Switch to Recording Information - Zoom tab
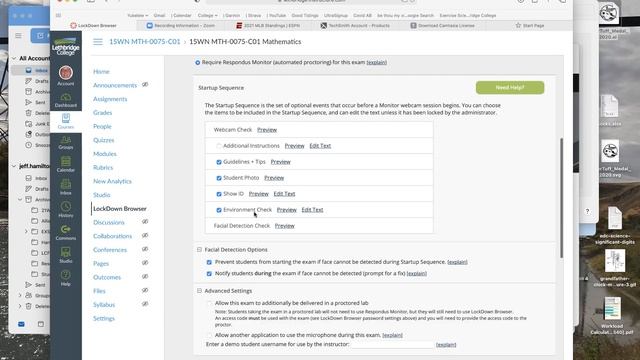The image size is (640, 360). pos(180,25)
